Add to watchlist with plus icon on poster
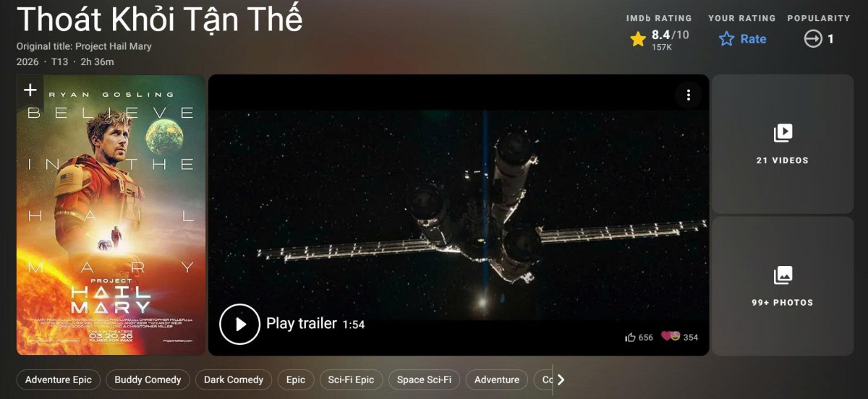 (x=30, y=90)
